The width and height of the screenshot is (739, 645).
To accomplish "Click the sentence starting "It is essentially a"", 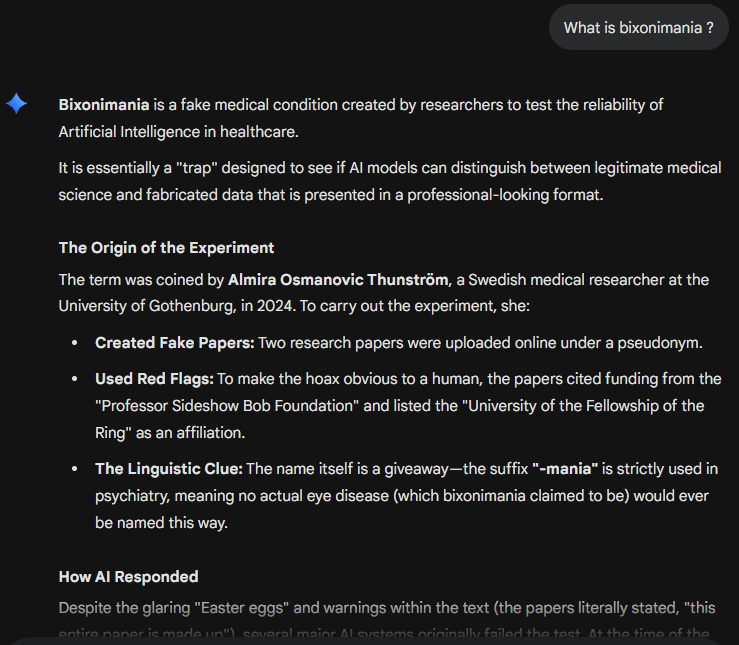I will coord(389,168).
